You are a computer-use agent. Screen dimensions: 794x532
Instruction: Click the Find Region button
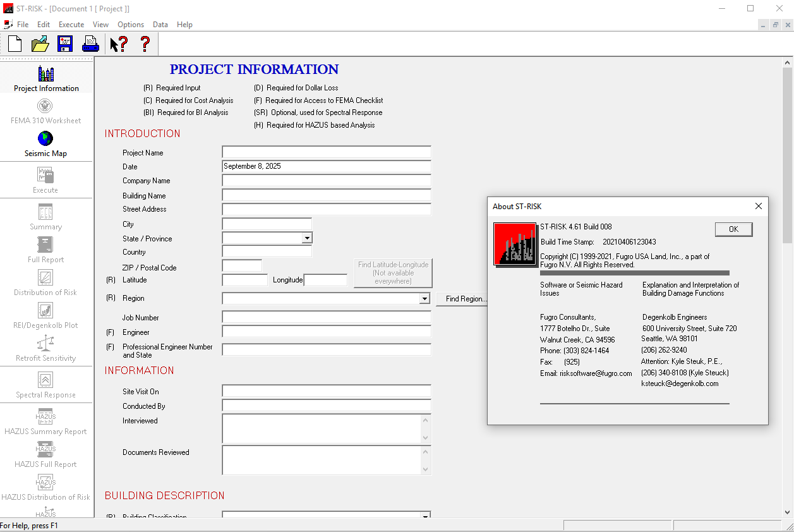462,299
